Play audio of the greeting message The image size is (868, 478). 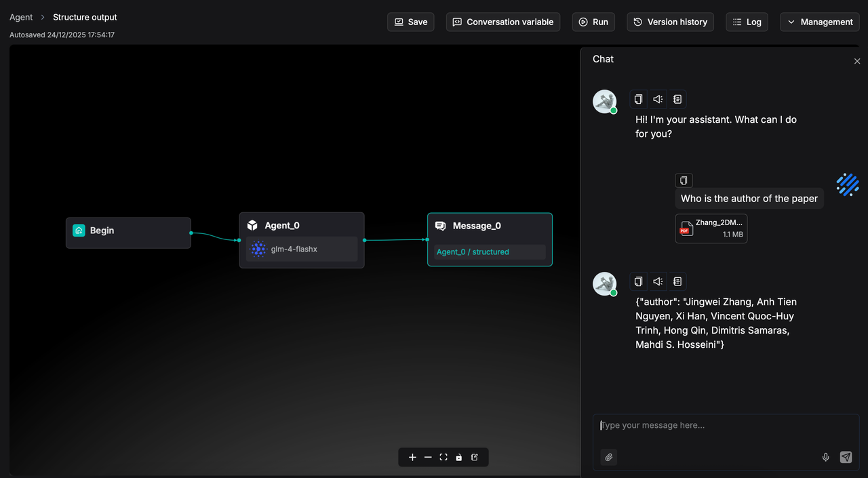(x=658, y=99)
